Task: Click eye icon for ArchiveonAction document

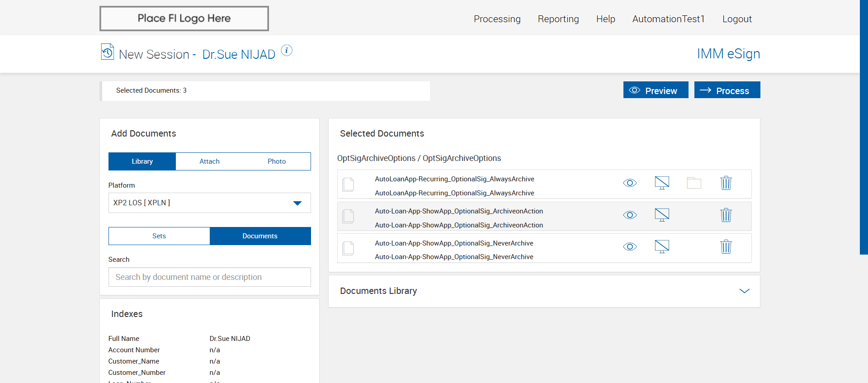Action: pyautogui.click(x=630, y=215)
